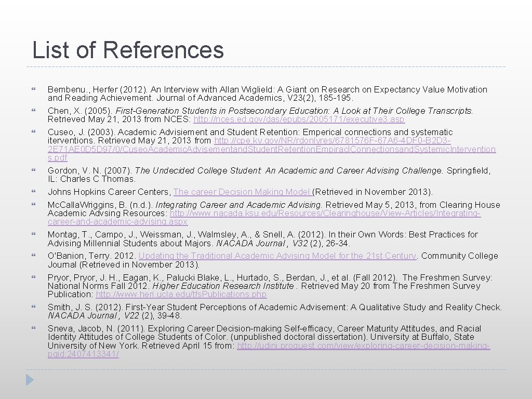Screen dimensions: 532x399
Task: Click the bullet marker beside the Cuseo reference
Action: pyautogui.click(x=35, y=132)
